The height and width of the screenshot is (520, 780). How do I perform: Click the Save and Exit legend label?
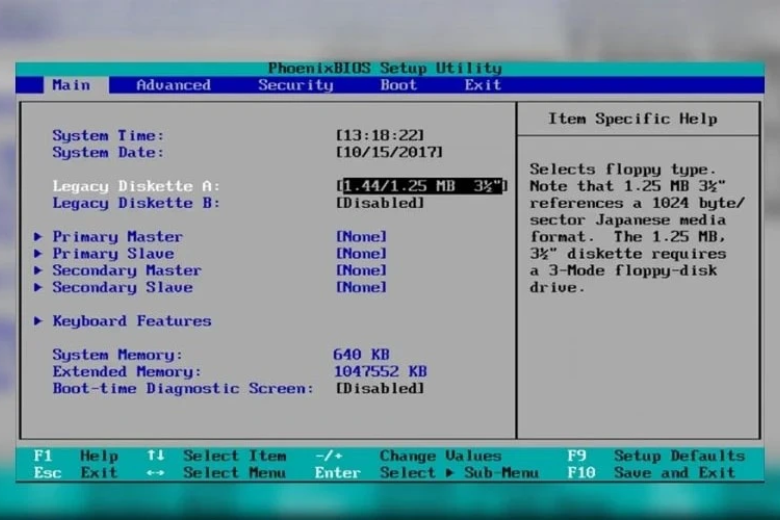[675, 473]
